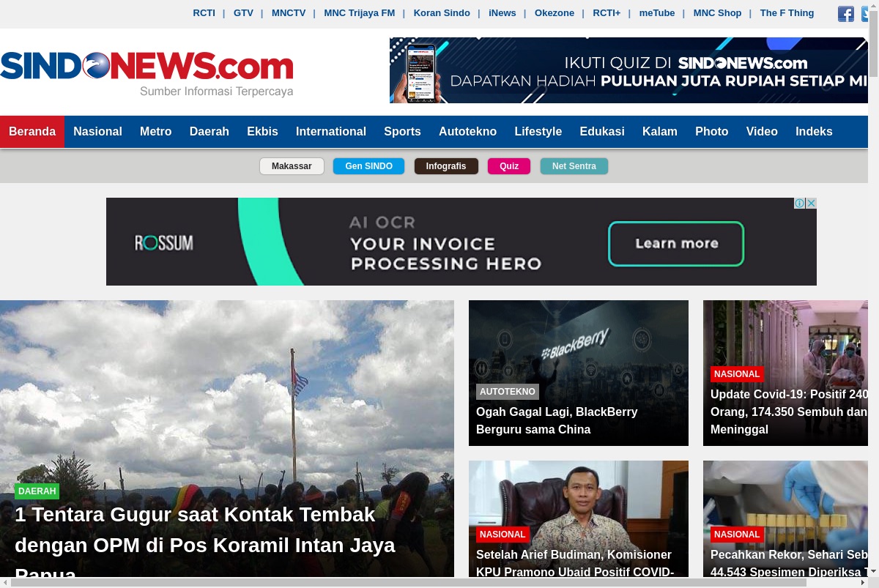Open the Autotekno menu item
879x588 pixels.
coord(467,132)
